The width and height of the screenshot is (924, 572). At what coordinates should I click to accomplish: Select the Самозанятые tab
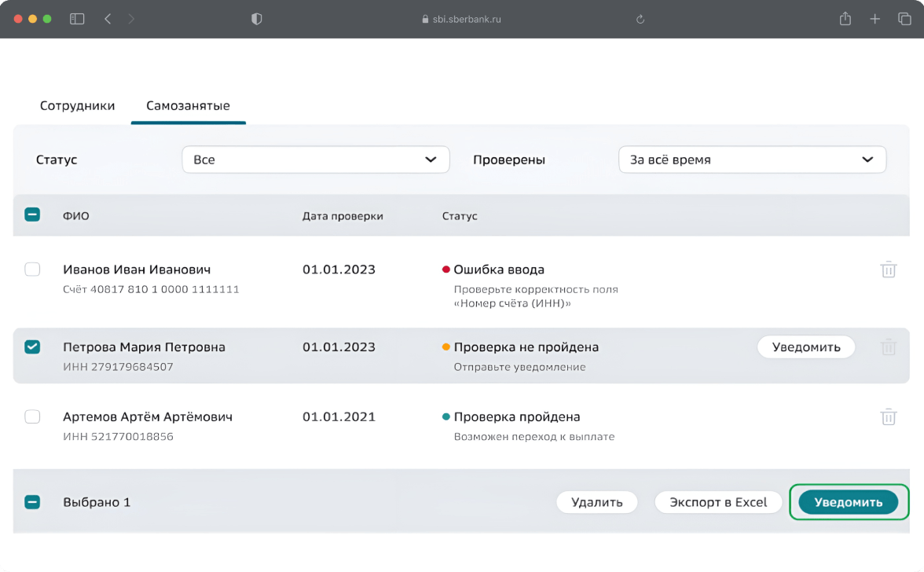pyautogui.click(x=188, y=105)
